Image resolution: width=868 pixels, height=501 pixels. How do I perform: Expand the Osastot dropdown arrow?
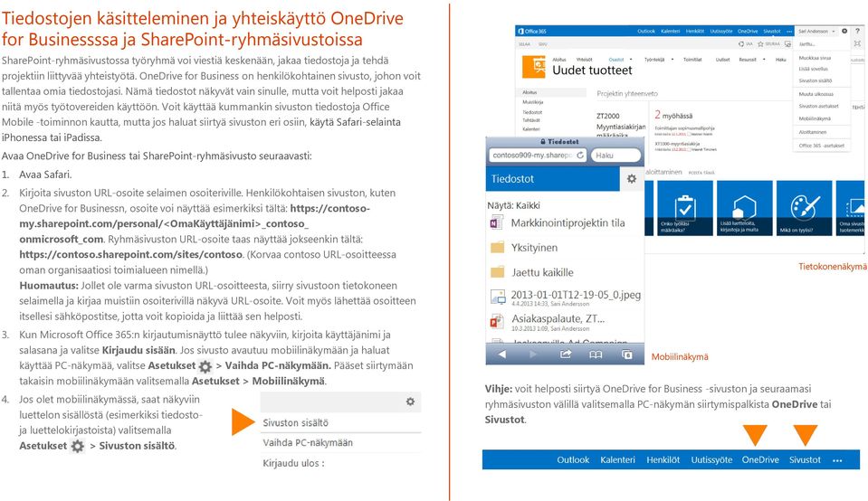pos(631,60)
